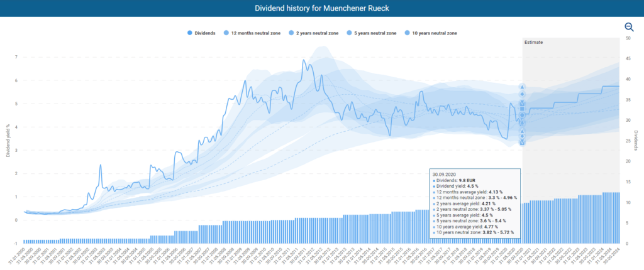Image resolution: width=644 pixels, height=270 pixels.
Task: Select the tooltip line Dividend yield: 4.5 %
Action: pyautogui.click(x=457, y=186)
